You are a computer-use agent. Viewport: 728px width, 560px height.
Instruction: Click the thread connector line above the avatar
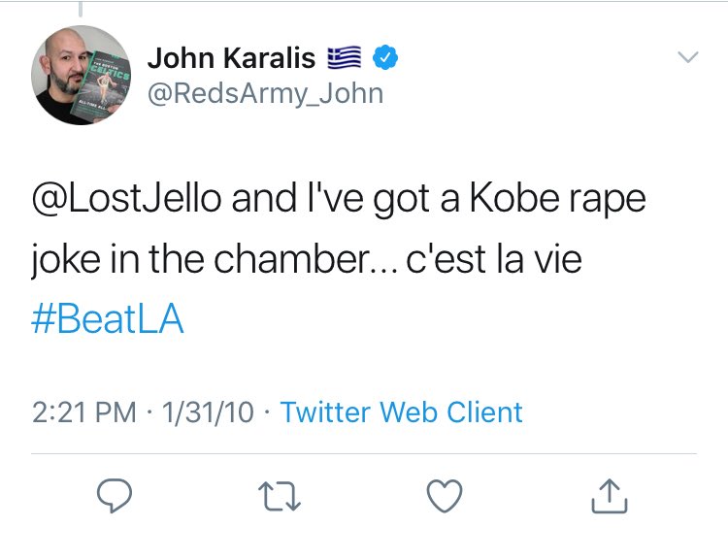click(81, 8)
